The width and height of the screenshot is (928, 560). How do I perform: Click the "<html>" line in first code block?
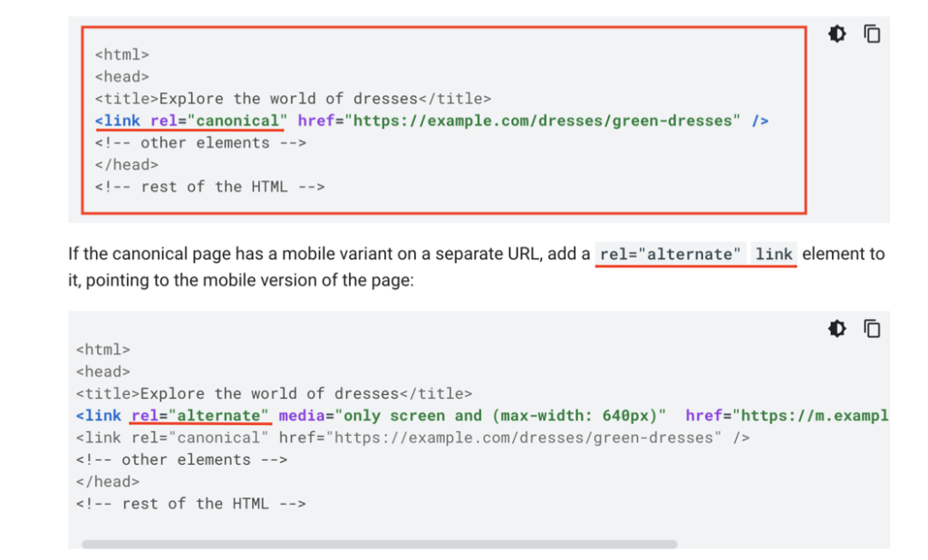tap(122, 55)
